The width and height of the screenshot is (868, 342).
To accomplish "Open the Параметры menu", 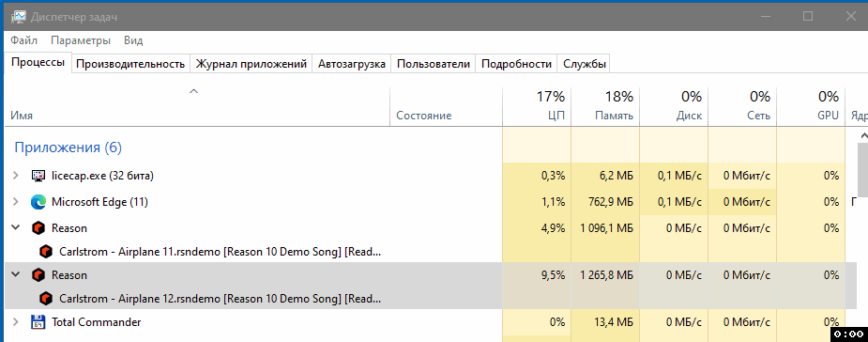I will click(x=81, y=40).
